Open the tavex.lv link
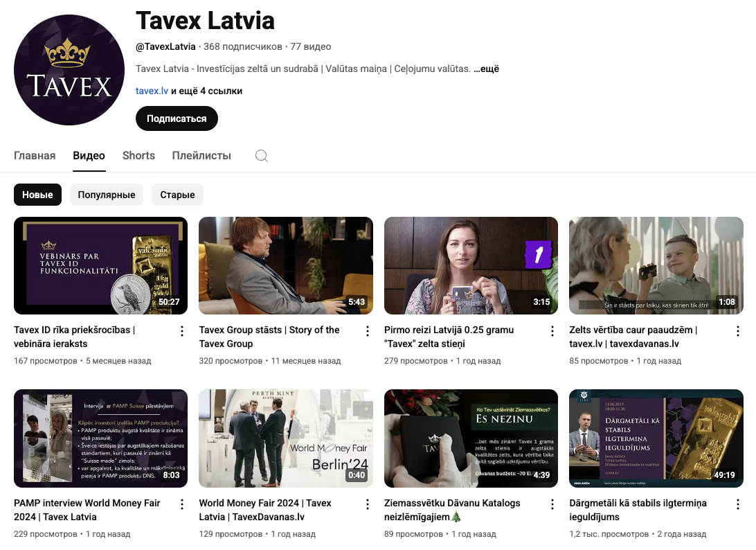Image resolution: width=756 pixels, height=550 pixels. pos(152,91)
